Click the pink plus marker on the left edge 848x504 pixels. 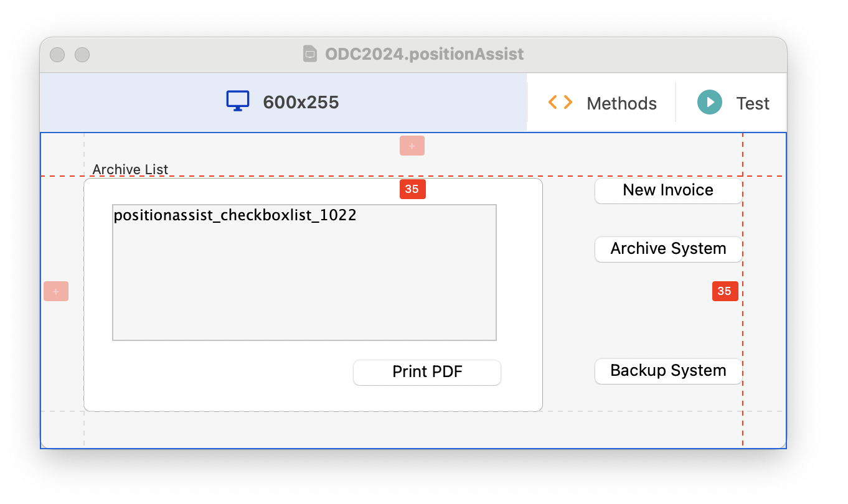click(56, 291)
